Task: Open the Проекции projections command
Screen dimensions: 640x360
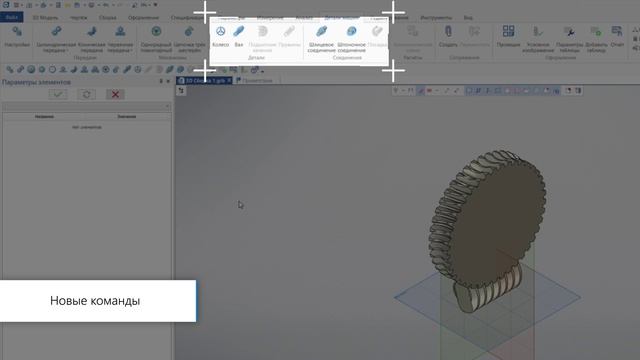Action: tap(508, 37)
